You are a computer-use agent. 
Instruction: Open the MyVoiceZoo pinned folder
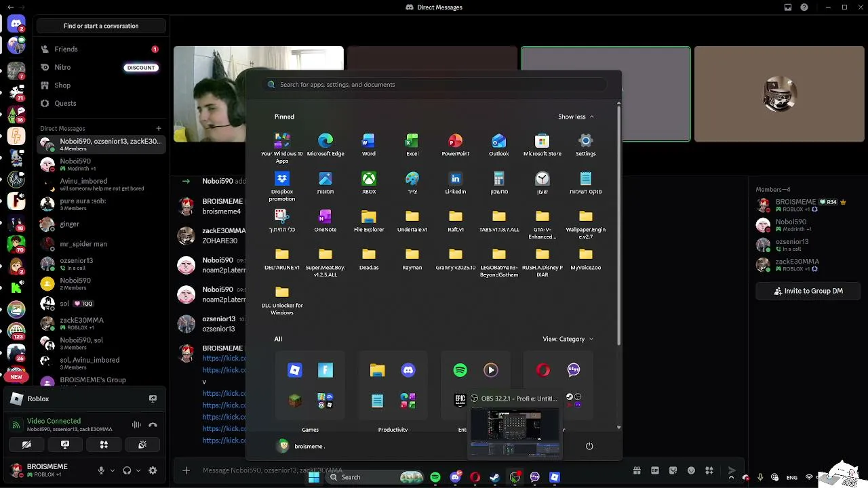586,258
